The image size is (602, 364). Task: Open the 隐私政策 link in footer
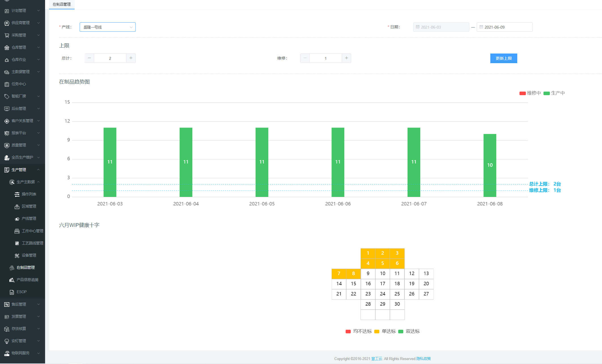(423, 359)
